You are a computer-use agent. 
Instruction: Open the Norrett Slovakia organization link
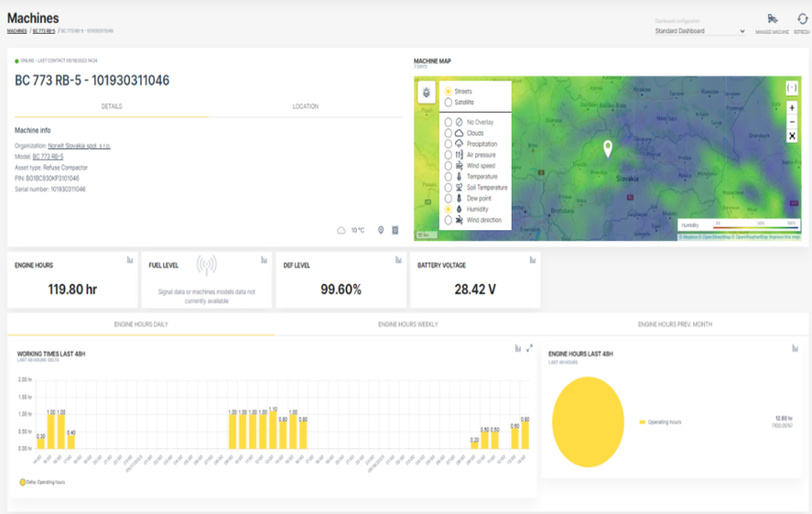(x=79, y=146)
